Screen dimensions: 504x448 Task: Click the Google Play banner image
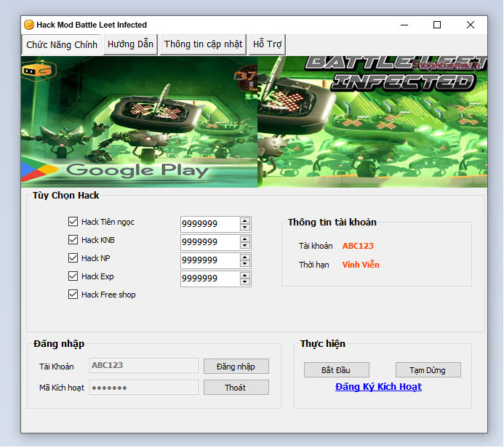coord(139,121)
